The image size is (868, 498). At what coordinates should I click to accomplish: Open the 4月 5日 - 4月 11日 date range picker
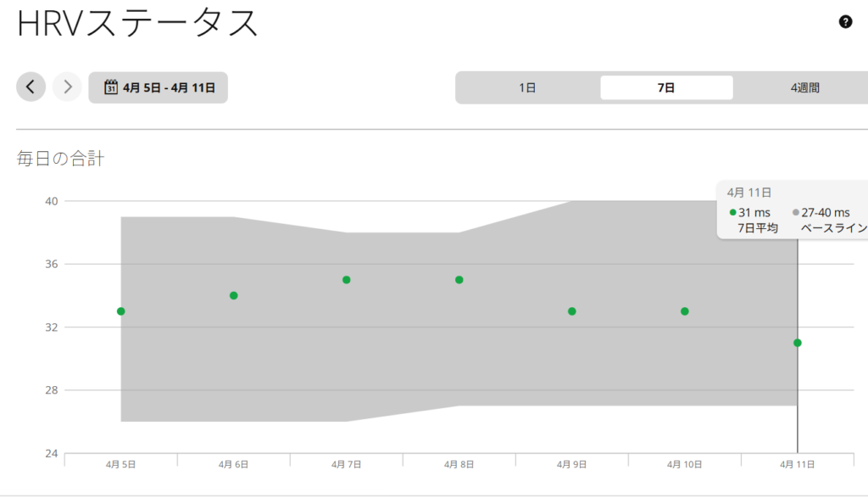point(159,87)
